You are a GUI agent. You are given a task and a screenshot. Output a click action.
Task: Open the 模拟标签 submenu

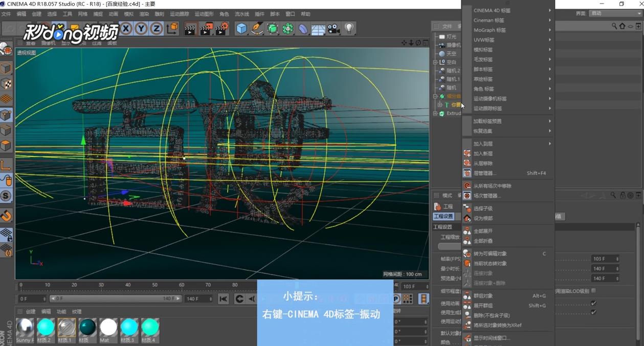point(508,50)
